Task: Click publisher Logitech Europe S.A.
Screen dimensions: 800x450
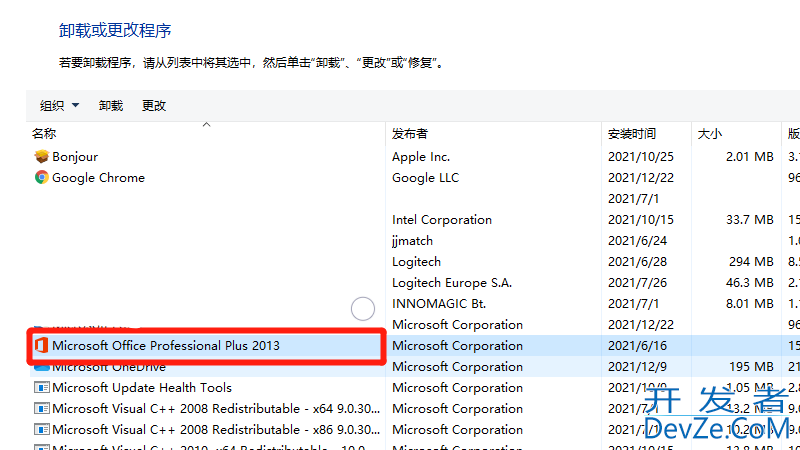Action: point(452,282)
